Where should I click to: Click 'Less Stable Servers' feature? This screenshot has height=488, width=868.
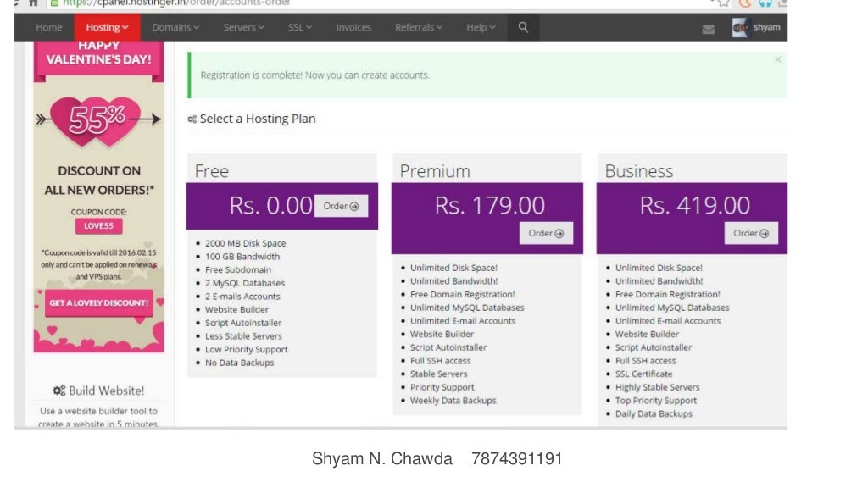[x=243, y=336]
